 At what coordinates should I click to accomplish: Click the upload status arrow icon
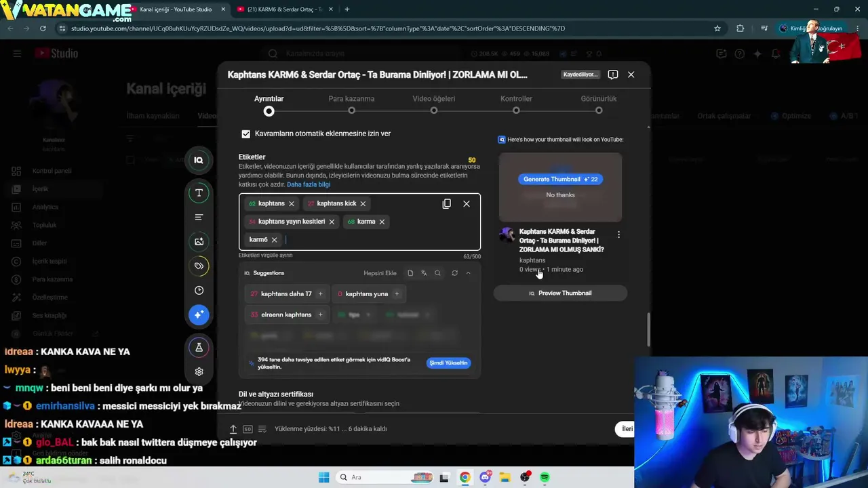[233, 429]
